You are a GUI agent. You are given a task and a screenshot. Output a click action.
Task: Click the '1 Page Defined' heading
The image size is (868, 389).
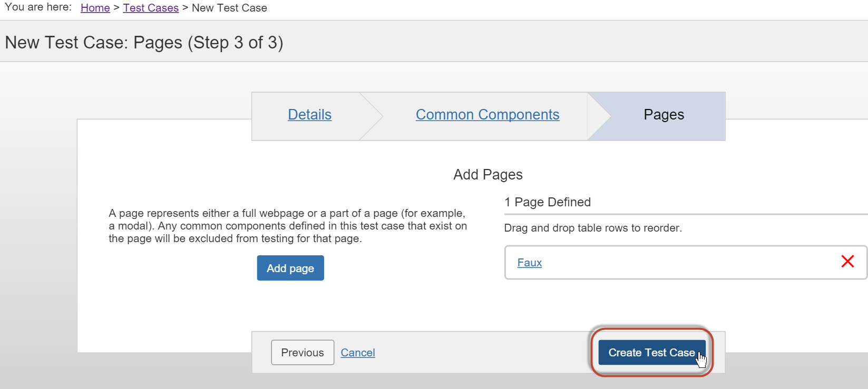(x=547, y=202)
